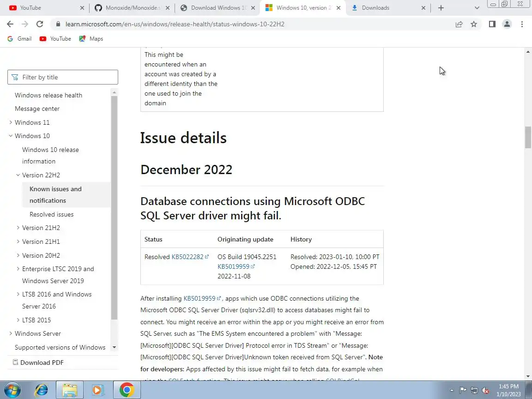532x399 pixels.
Task: Expand the Version 20H2 node
Action: tap(18, 255)
